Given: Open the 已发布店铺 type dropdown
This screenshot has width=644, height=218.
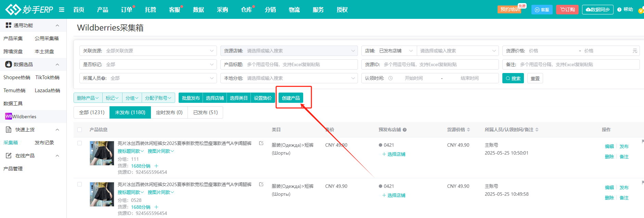Looking at the screenshot, I should click(x=396, y=51).
